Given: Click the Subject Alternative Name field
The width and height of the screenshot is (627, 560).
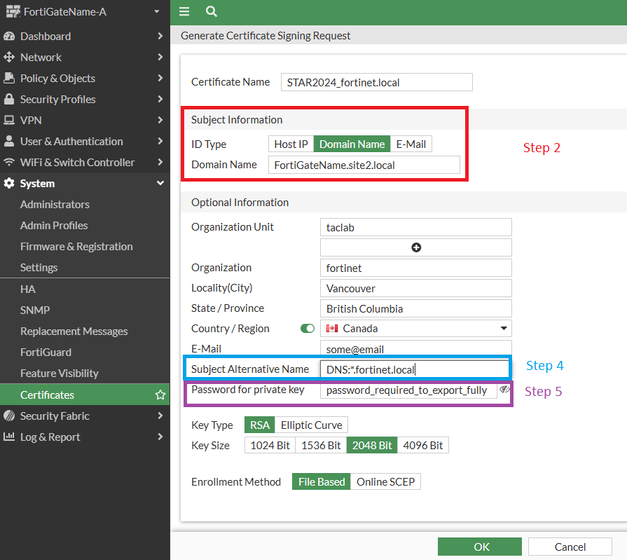Looking at the screenshot, I should (414, 369).
